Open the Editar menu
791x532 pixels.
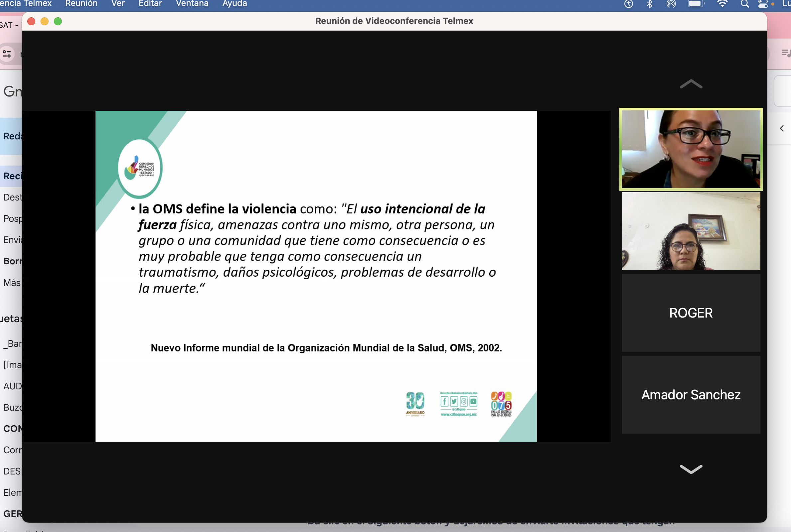tap(150, 4)
